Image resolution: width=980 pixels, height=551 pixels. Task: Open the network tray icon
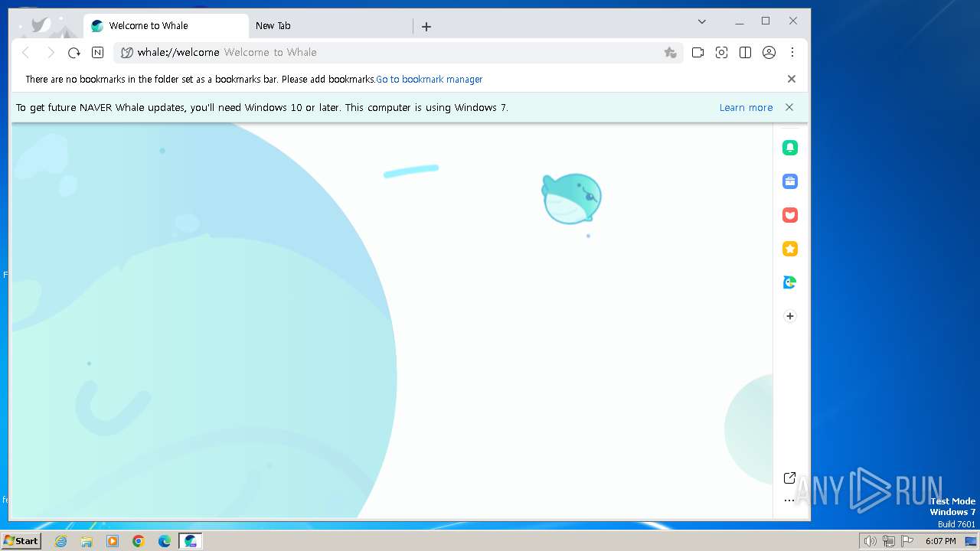pyautogui.click(x=889, y=541)
